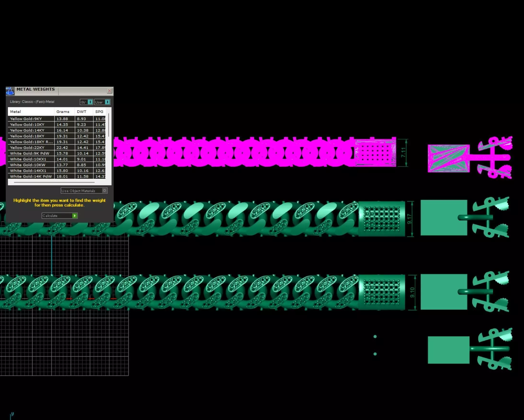The width and height of the screenshot is (524, 420).
Task: Click the SPG column header
Action: (99, 112)
